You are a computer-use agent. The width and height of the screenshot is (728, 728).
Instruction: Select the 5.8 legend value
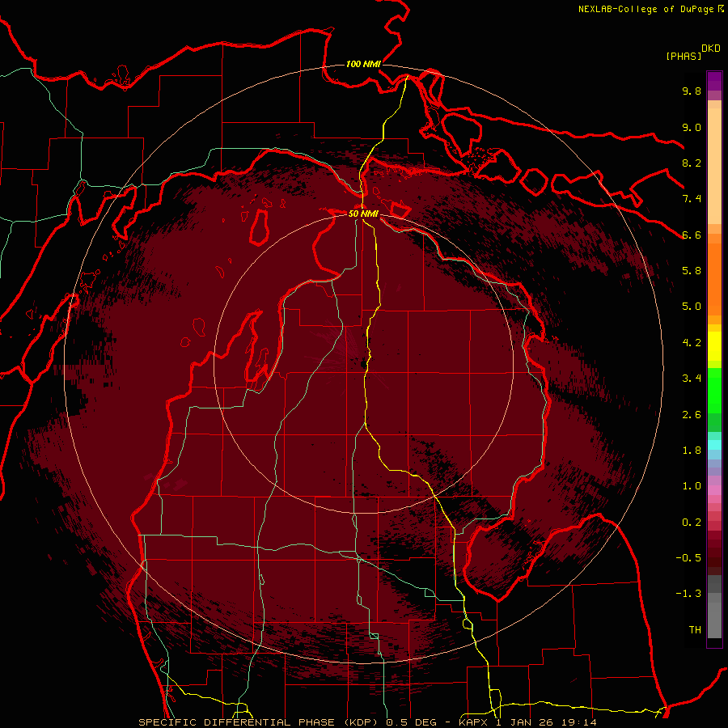[692, 271]
